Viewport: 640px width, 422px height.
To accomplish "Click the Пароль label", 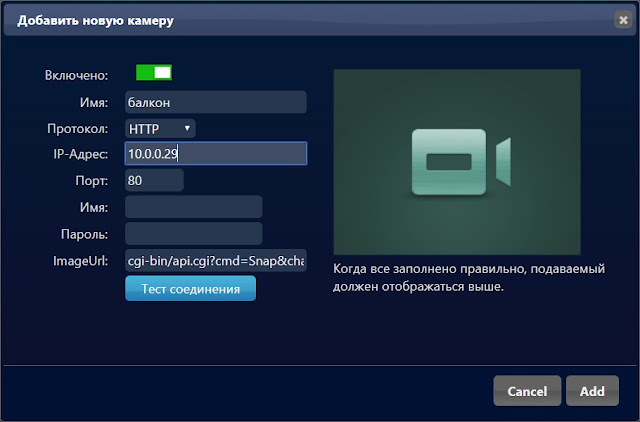I will pyautogui.click(x=84, y=234).
